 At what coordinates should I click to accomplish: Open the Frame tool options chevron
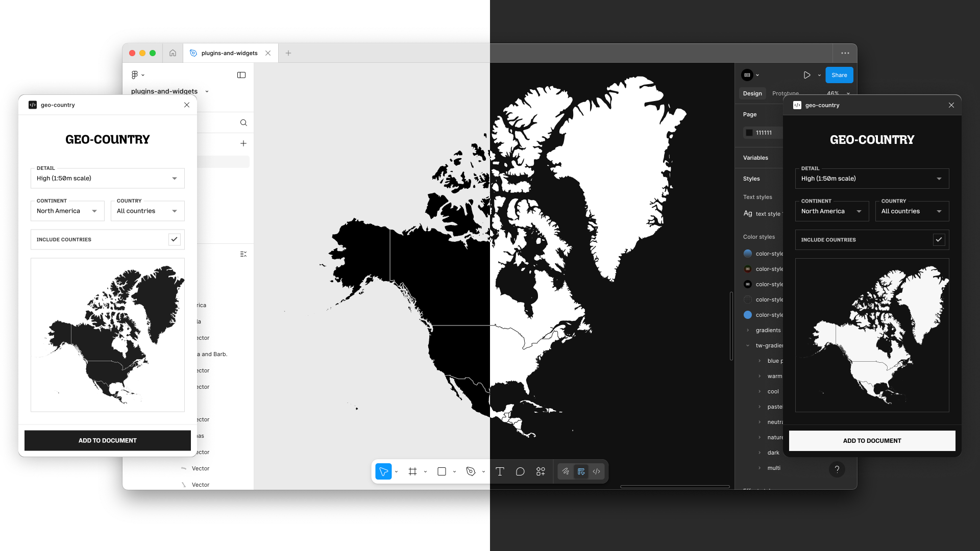coord(426,472)
